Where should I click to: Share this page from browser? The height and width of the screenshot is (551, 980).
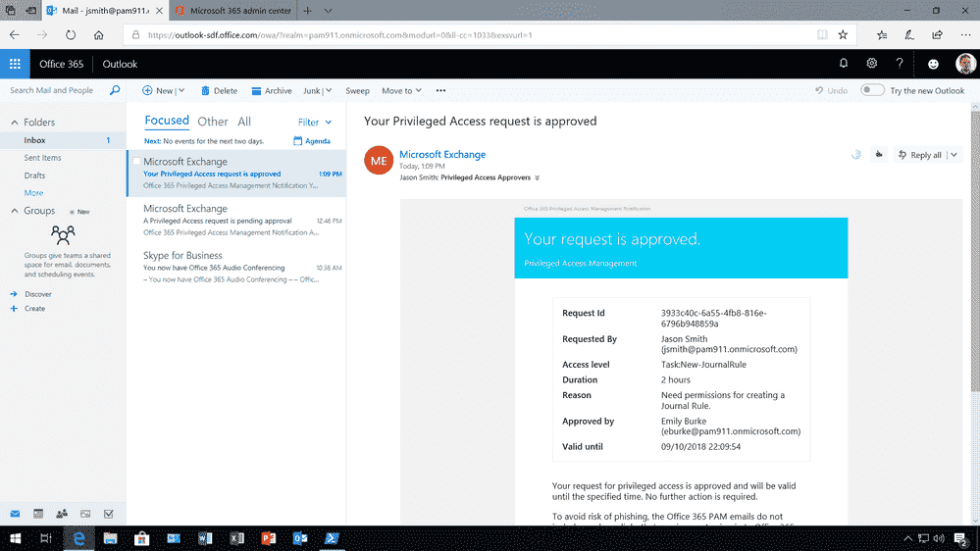[937, 35]
